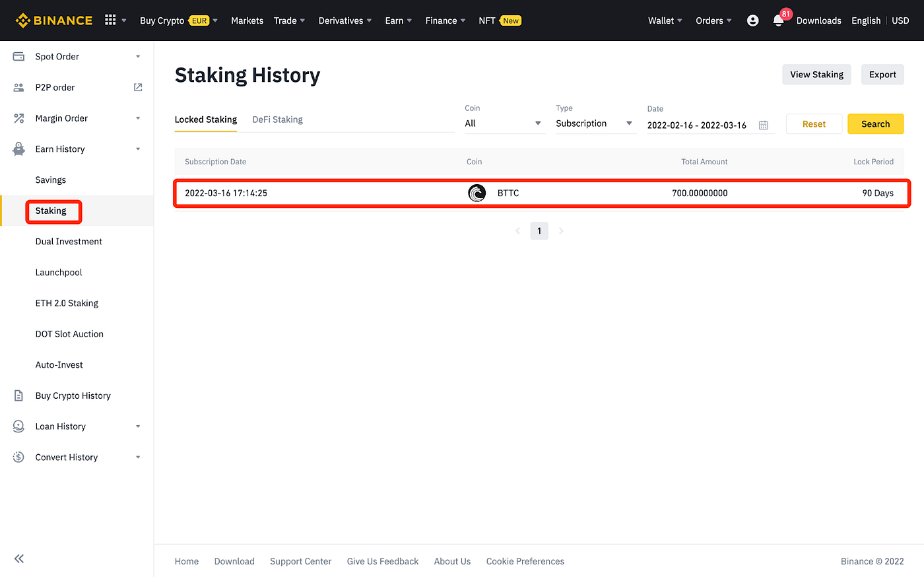Click the yellow Search button
Image resolution: width=924 pixels, height=577 pixels.
coord(875,123)
